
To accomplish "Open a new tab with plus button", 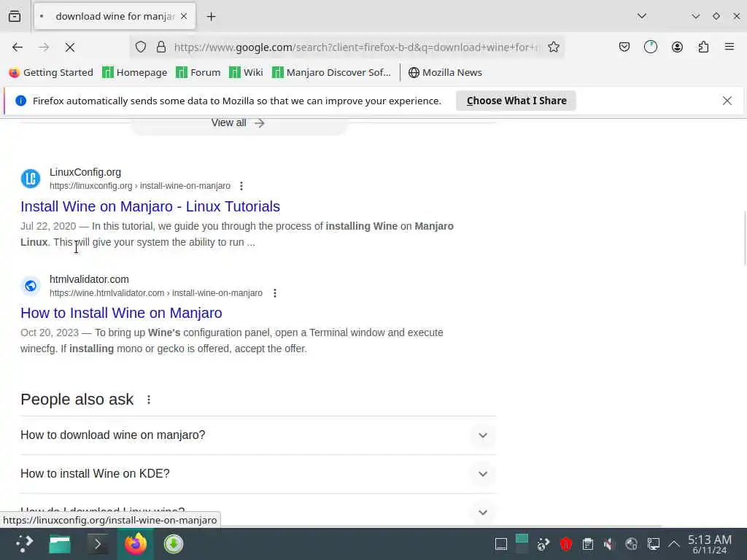I will [x=211, y=17].
